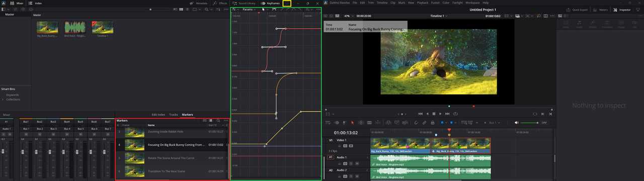Adjust the monitor volume slider

pos(530,123)
